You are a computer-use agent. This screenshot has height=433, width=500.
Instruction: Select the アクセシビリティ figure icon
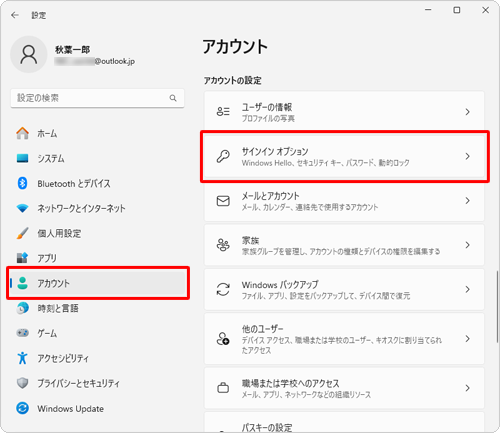[22, 358]
